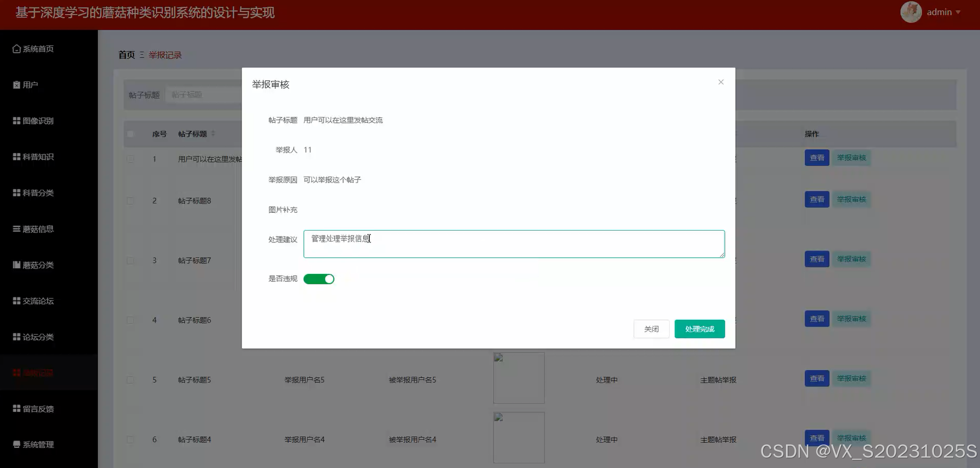Screen dimensions: 980x468
Task: Tick the checkbox for row 帖子标题5
Action: click(131, 380)
